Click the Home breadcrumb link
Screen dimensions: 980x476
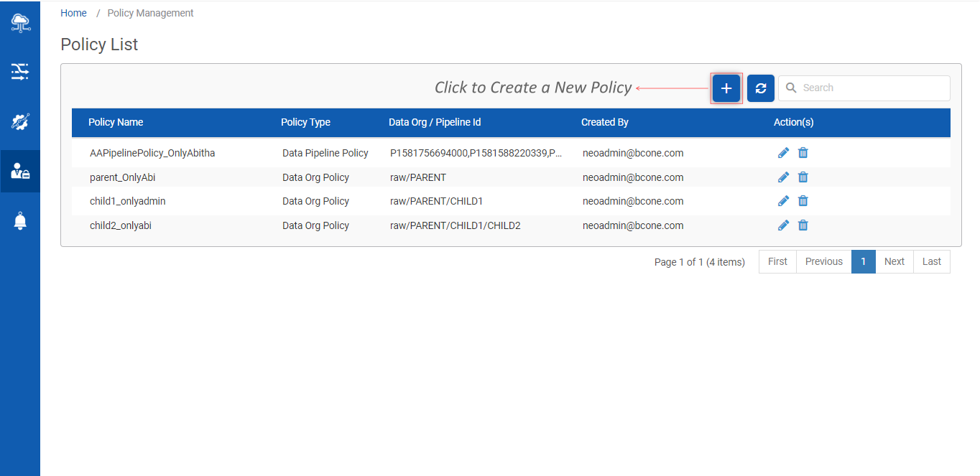73,13
